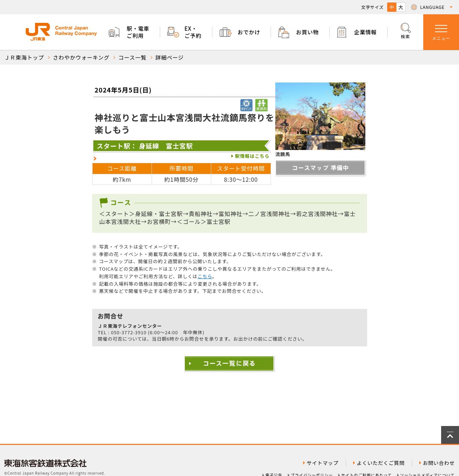Click the JR Central company logo
The width and height of the screenshot is (459, 476).
[x=61, y=32]
